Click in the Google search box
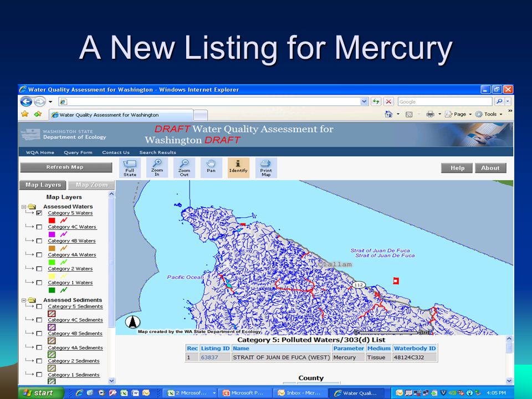 tap(444, 101)
